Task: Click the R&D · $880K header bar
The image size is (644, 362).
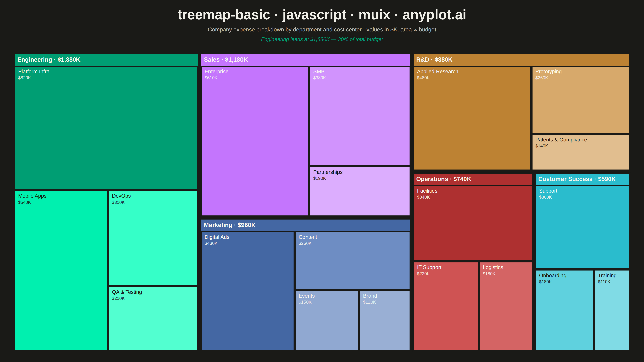Action: coord(521,60)
